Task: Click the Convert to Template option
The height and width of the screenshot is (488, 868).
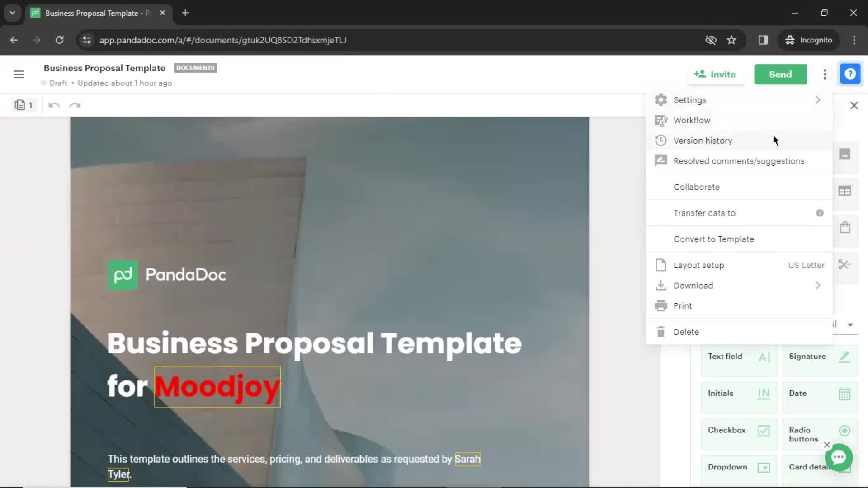Action: pos(714,239)
